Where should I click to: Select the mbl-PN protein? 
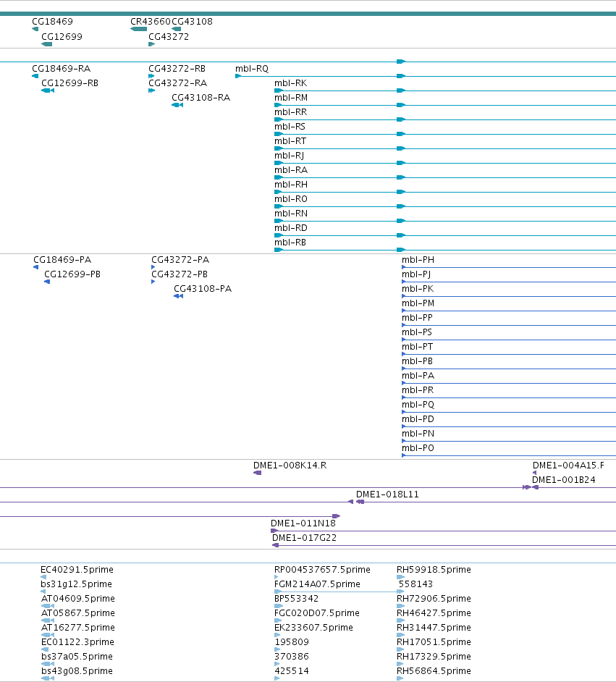418,433
